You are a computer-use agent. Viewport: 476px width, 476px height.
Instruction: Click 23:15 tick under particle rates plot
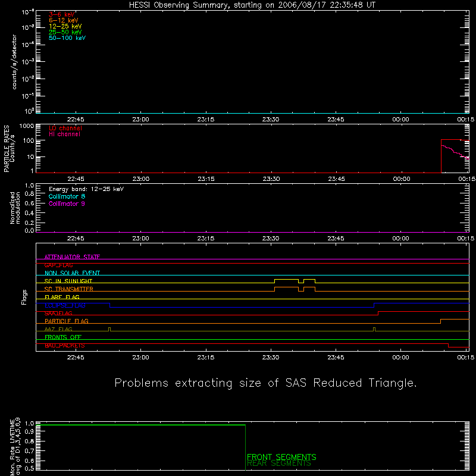(206, 179)
